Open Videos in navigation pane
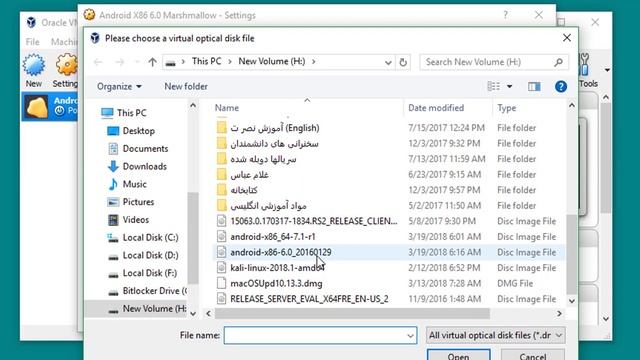The image size is (640, 360). click(128, 220)
